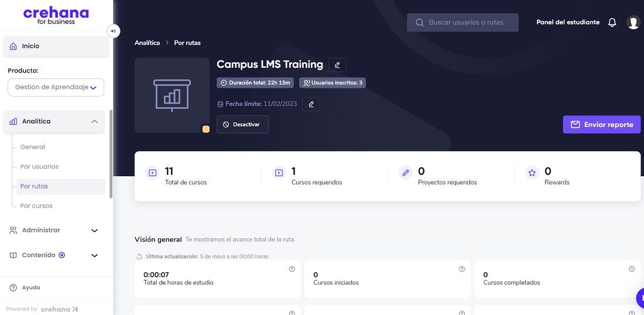Click Visión general heading

pyautogui.click(x=158, y=239)
